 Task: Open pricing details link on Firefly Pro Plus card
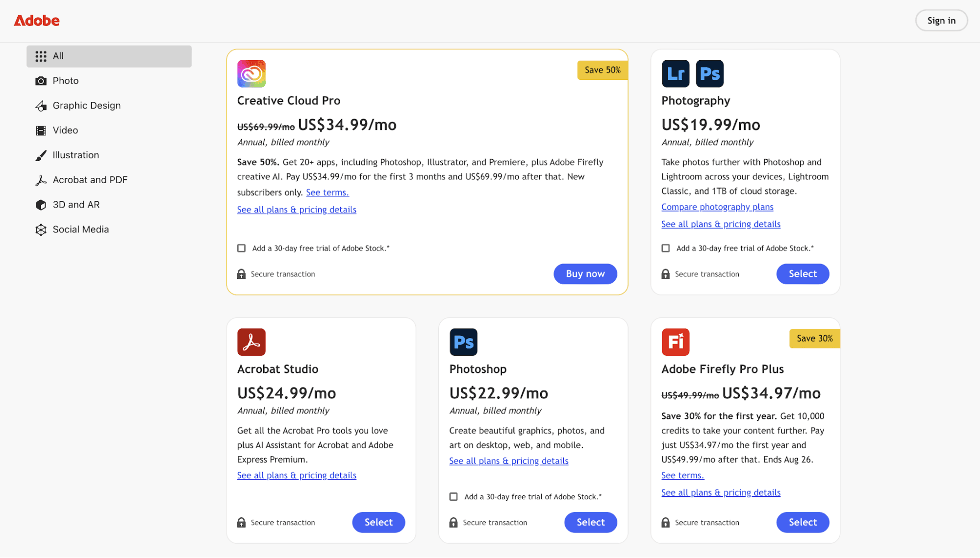point(721,493)
